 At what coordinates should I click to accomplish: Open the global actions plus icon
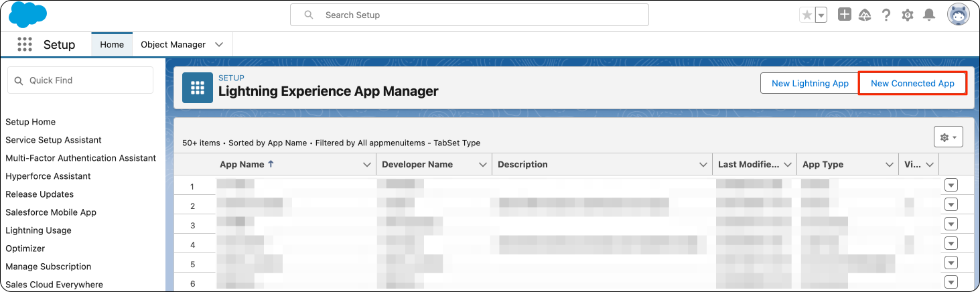[x=845, y=14]
